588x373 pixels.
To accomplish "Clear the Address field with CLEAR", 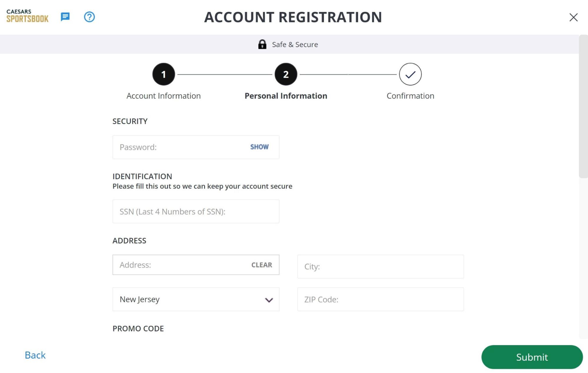I will 261,265.
